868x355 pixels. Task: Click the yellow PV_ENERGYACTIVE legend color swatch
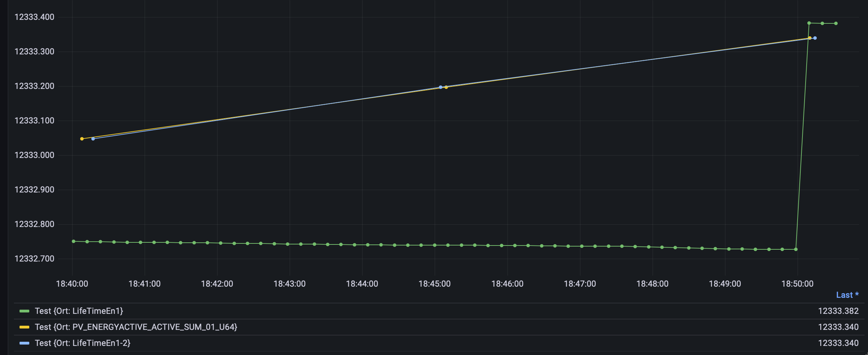24,327
